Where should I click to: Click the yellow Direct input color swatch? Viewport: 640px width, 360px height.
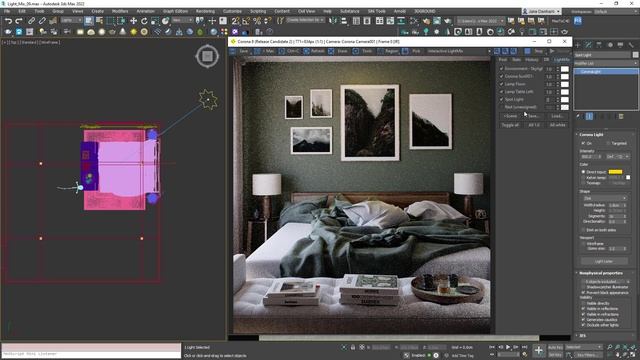[x=615, y=172]
